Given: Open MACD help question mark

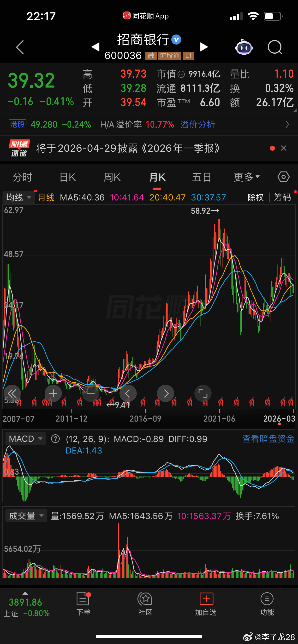Looking at the screenshot, I should coord(55,439).
